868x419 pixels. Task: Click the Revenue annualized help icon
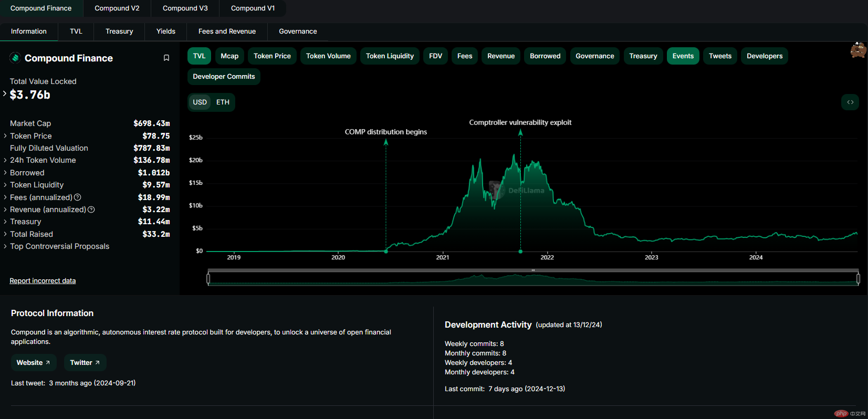[91, 209]
